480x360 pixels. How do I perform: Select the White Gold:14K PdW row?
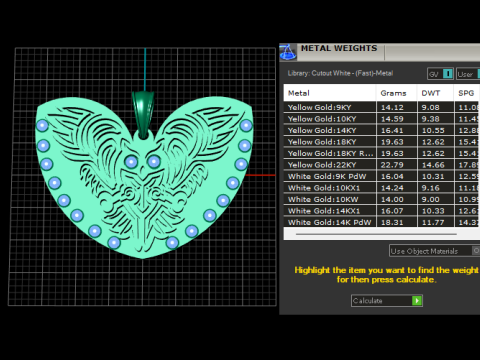pyautogui.click(x=382, y=222)
